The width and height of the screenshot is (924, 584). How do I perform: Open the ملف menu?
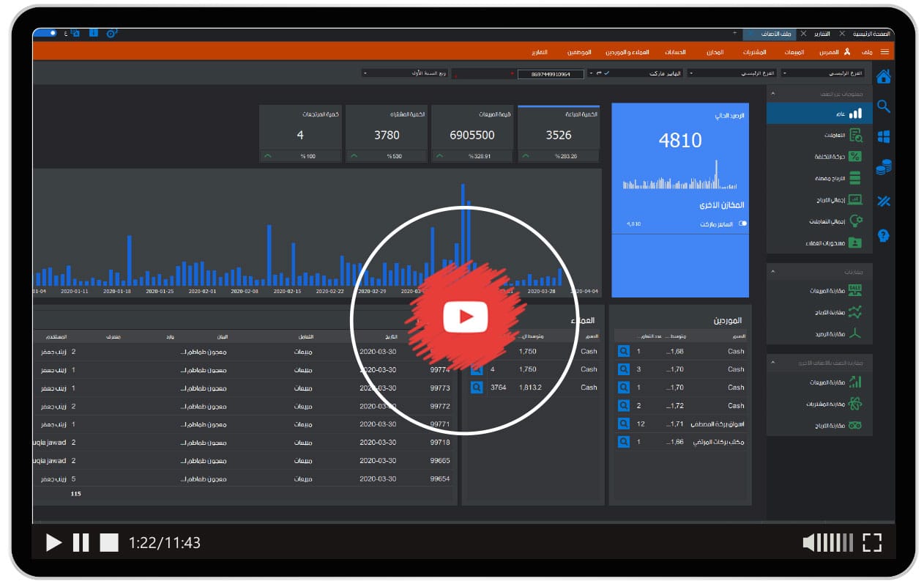[x=867, y=52]
